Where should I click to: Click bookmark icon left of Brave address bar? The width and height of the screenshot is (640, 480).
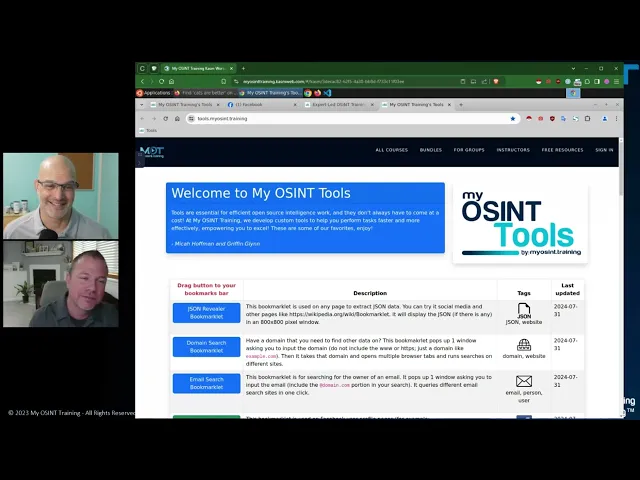(x=223, y=82)
